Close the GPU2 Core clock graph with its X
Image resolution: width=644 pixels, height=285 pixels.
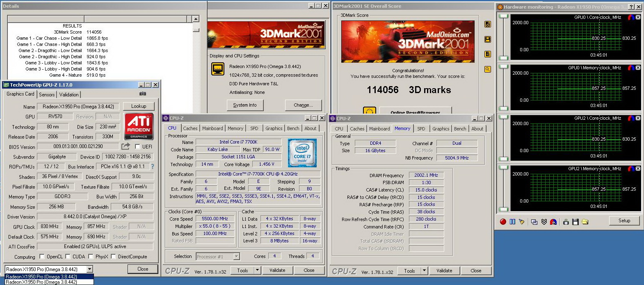click(x=638, y=118)
